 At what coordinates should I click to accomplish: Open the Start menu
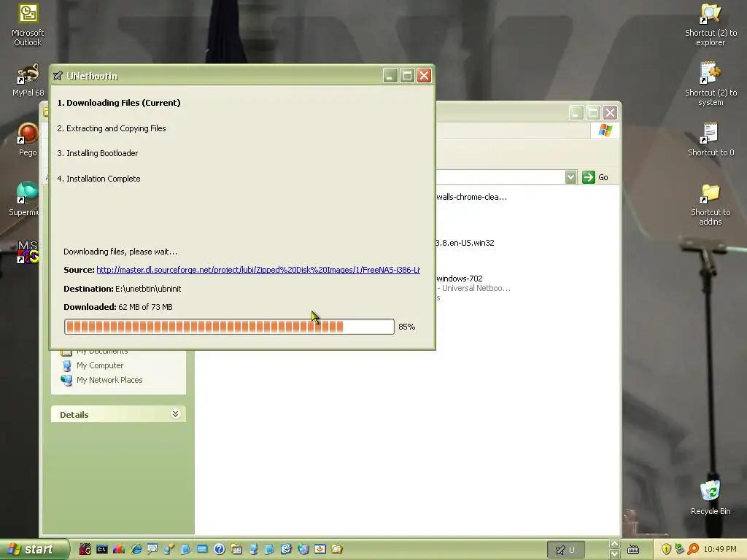tap(34, 549)
